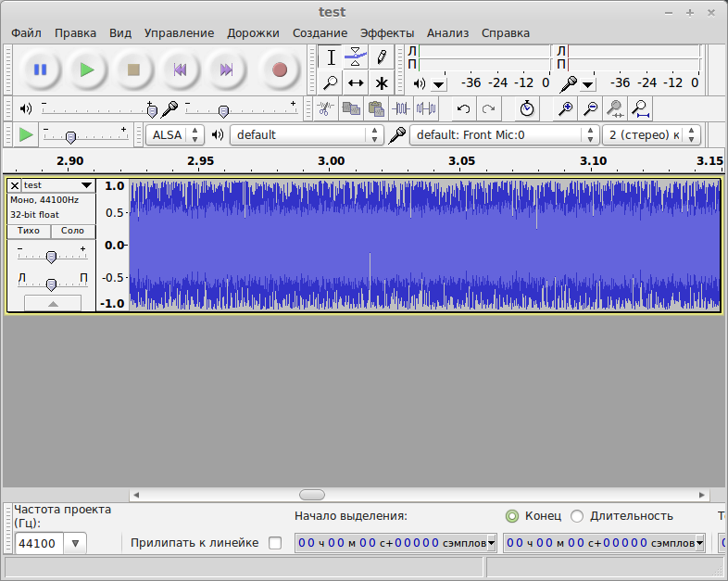
Task: Click the Pause playback button
Action: pos(40,69)
